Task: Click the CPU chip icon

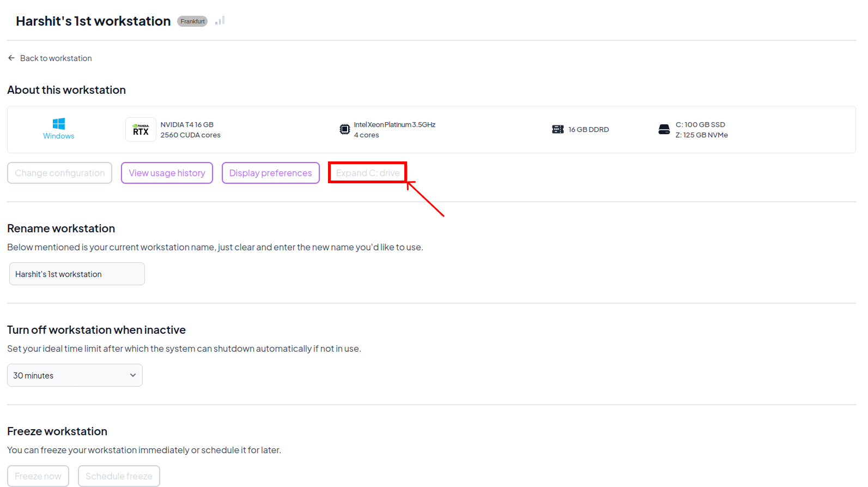Action: (344, 129)
